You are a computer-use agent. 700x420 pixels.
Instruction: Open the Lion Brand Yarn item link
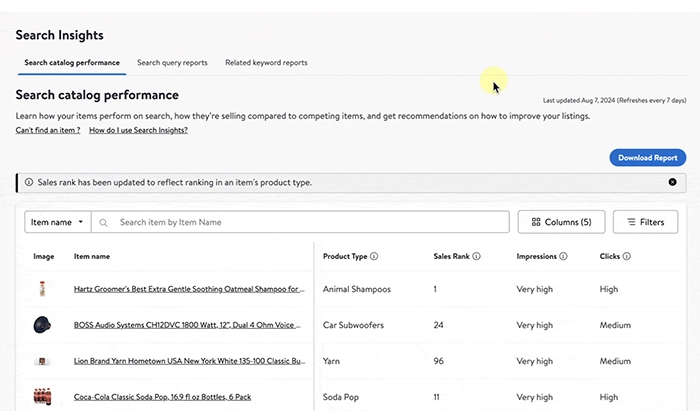click(189, 361)
